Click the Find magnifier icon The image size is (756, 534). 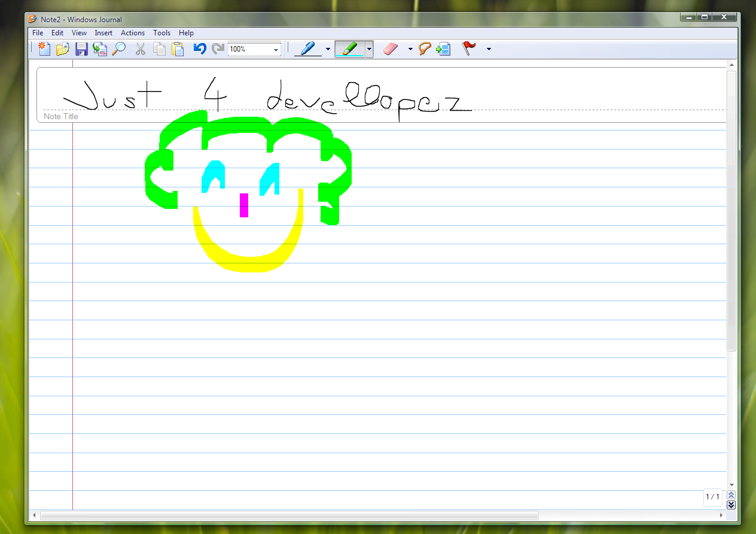click(119, 49)
